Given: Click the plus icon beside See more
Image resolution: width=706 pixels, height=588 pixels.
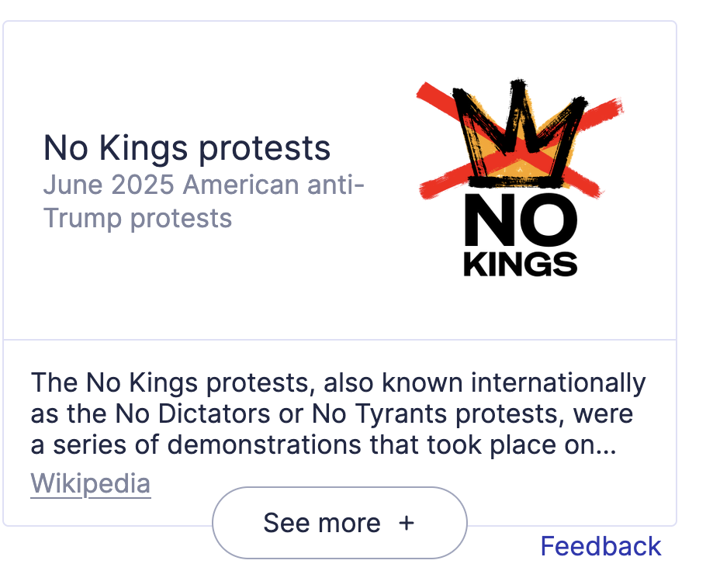Looking at the screenshot, I should point(406,523).
